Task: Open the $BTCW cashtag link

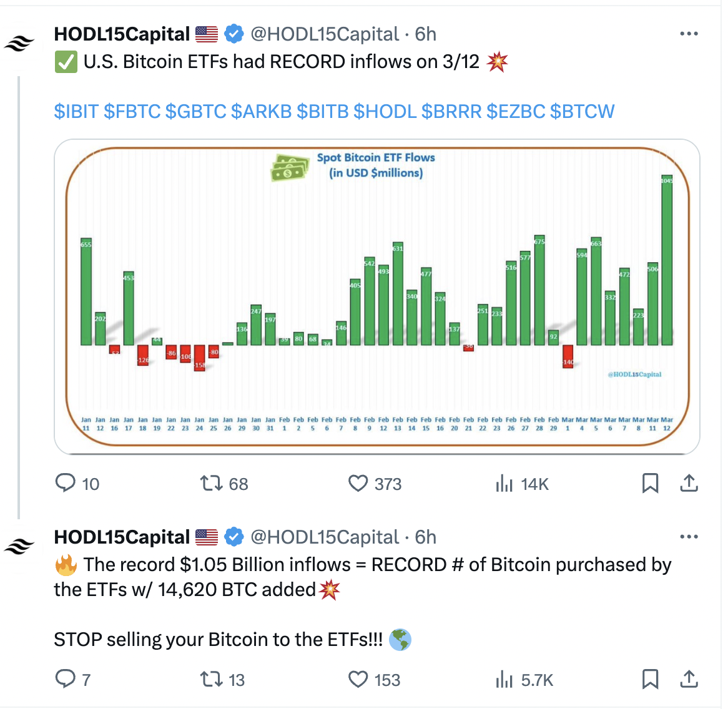Action: [x=583, y=111]
